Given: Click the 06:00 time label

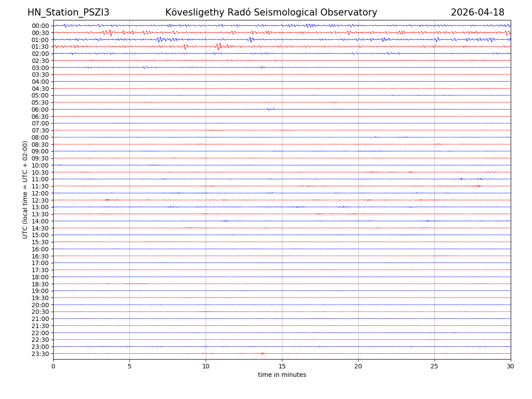Looking at the screenshot, I should click(40, 110).
